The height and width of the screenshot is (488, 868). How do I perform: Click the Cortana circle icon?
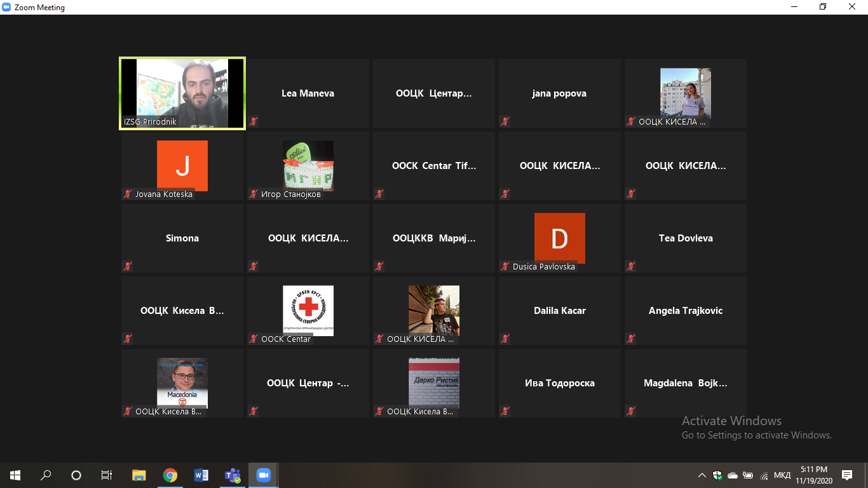(x=76, y=475)
